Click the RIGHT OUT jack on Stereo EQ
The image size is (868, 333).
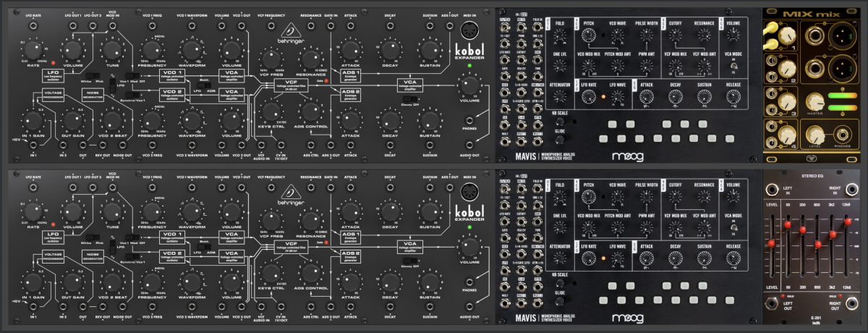click(x=851, y=303)
